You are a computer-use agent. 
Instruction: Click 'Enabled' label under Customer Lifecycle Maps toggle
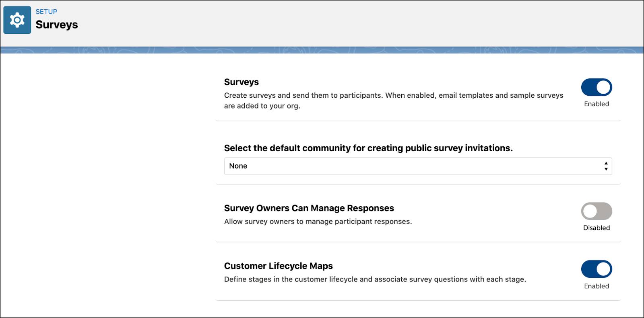(597, 286)
